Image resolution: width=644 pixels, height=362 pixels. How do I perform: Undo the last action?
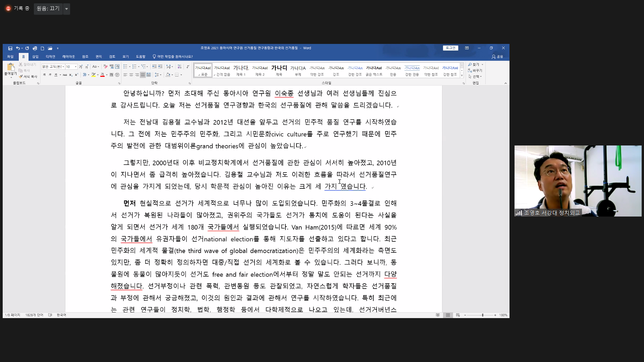[17, 48]
